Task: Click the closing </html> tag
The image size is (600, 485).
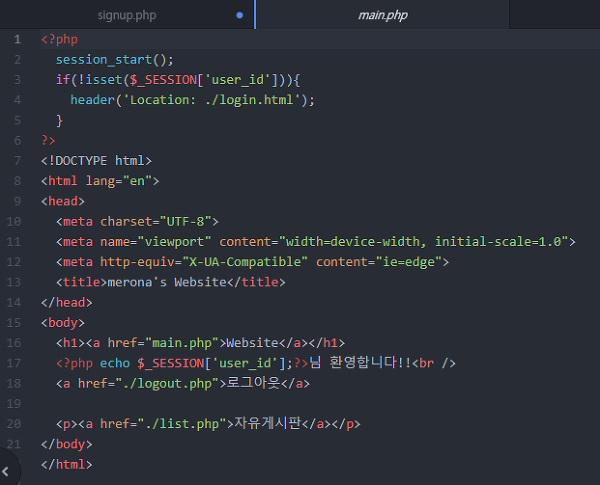Action: 67,464
